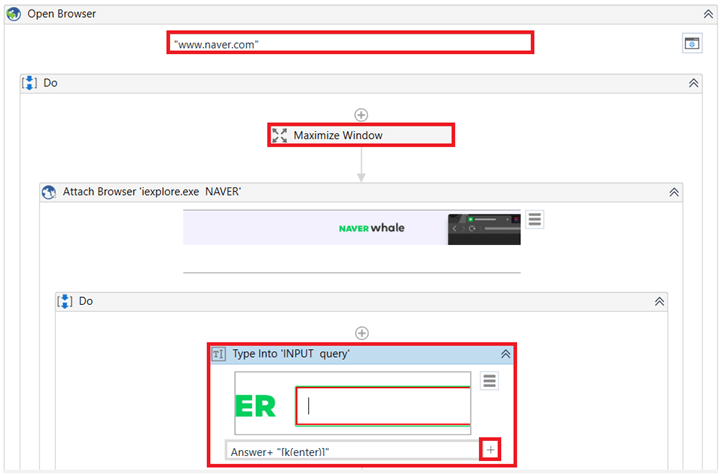Collapse the Open Browser activity
Viewport: 720px width, 476px height.
click(709, 14)
